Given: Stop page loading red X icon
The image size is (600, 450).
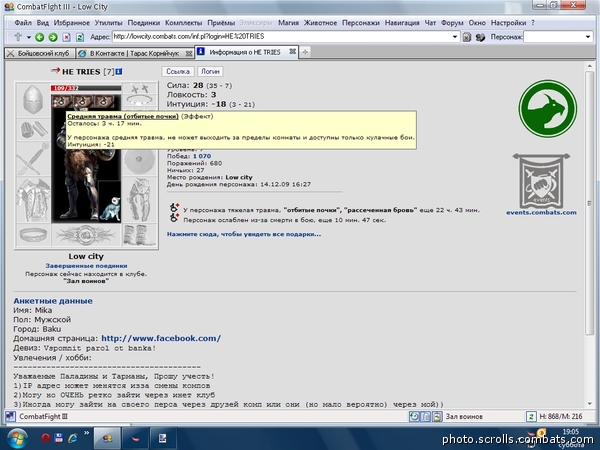Looking at the screenshot, I should pos(66,37).
